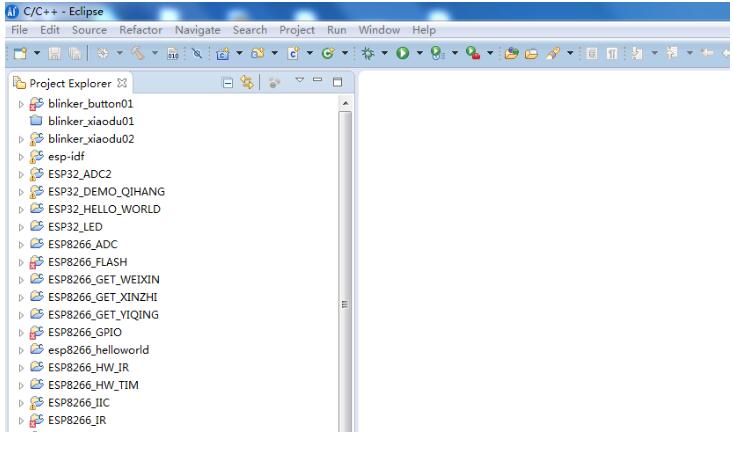
Task: Toggle the Block Selection Mode icon
Action: pyautogui.click(x=592, y=53)
